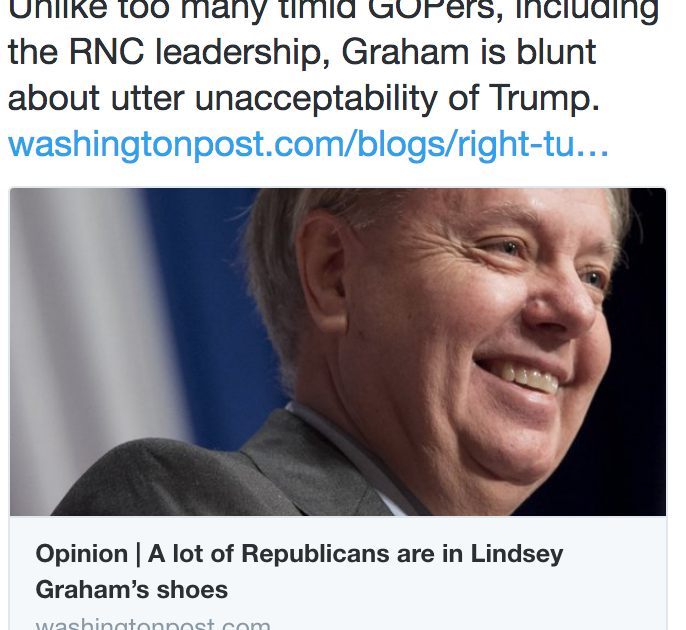
Task: Click the ellipsis ending the truncated link
Action: pos(592,153)
